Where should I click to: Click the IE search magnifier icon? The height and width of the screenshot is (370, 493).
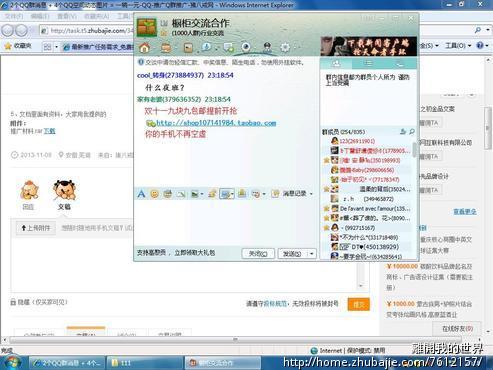[478, 30]
